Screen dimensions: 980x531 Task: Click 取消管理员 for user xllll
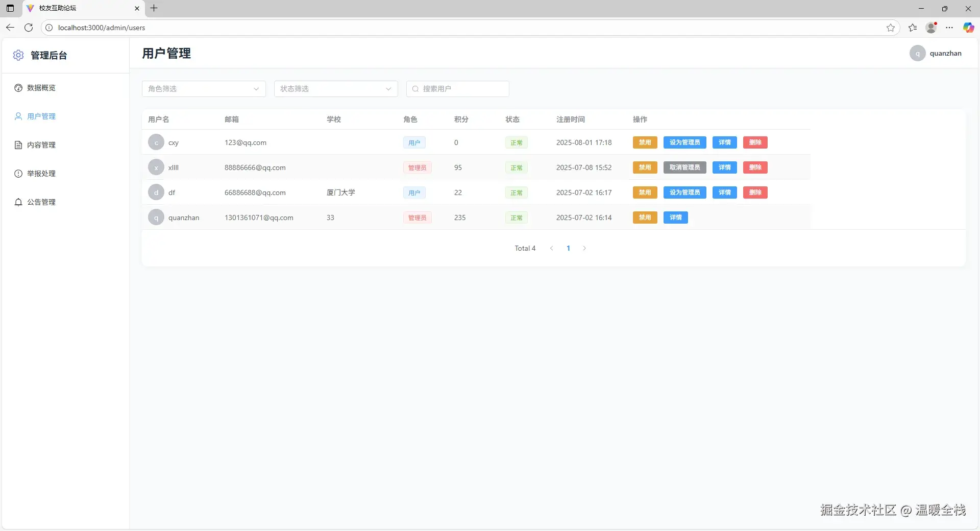click(684, 167)
